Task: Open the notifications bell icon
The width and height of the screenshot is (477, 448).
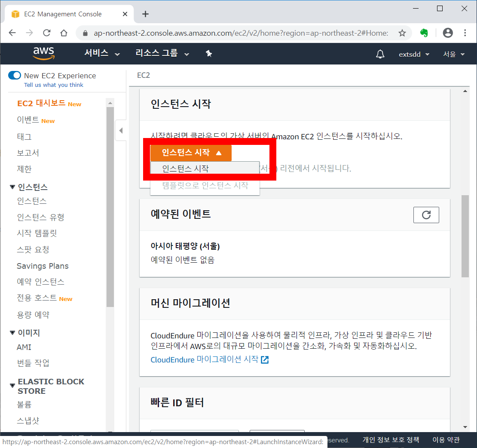Action: click(380, 54)
